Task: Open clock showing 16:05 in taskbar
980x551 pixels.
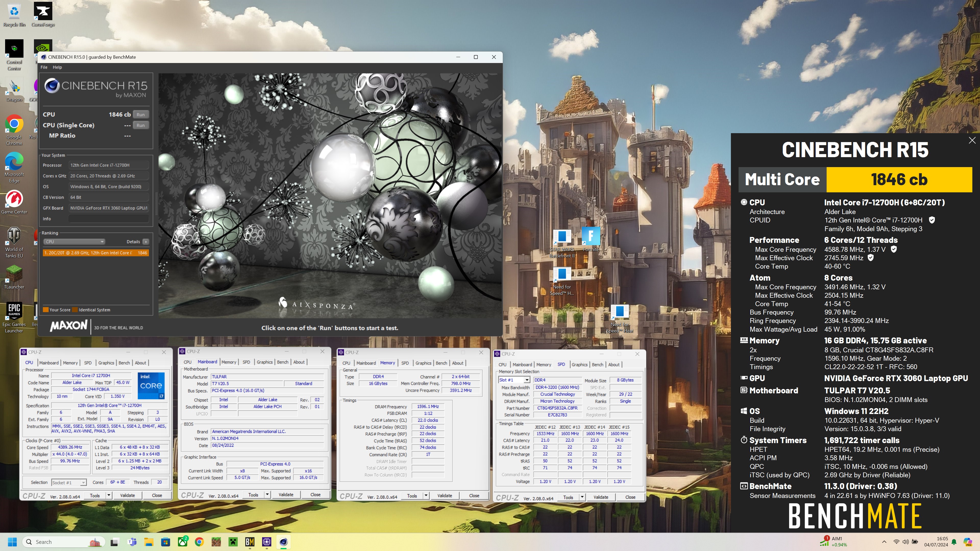Action: tap(936, 542)
